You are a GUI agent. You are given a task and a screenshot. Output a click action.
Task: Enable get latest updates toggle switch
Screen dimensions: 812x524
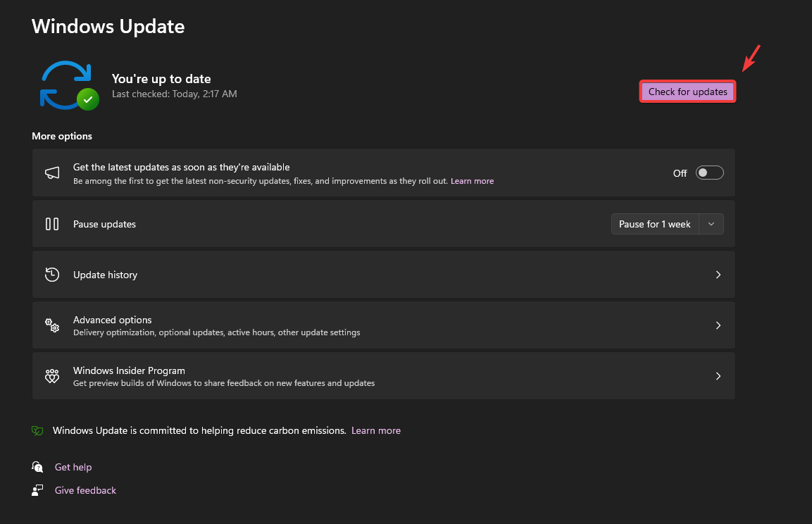point(709,173)
